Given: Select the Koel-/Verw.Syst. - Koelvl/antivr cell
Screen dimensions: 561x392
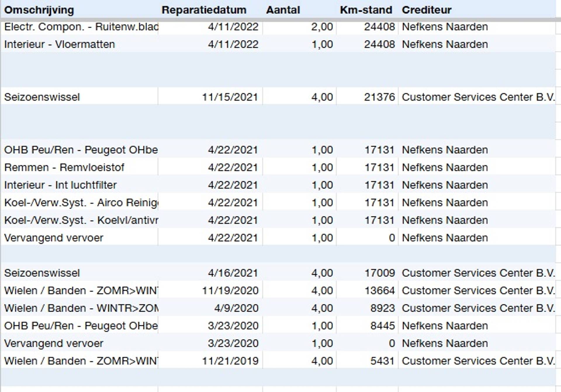Looking at the screenshot, I should pyautogui.click(x=81, y=220).
